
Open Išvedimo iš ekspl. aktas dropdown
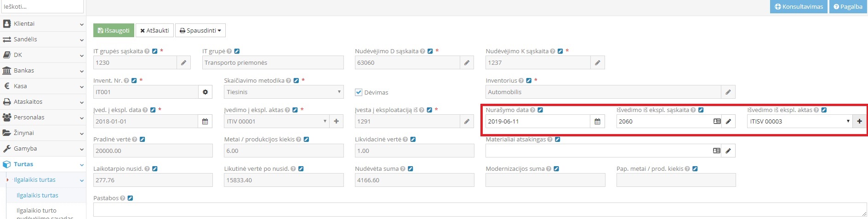[x=799, y=122]
